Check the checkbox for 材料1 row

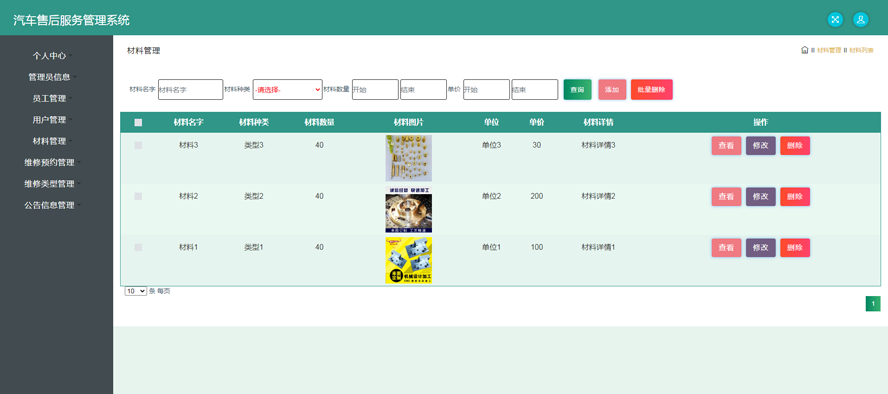click(138, 247)
